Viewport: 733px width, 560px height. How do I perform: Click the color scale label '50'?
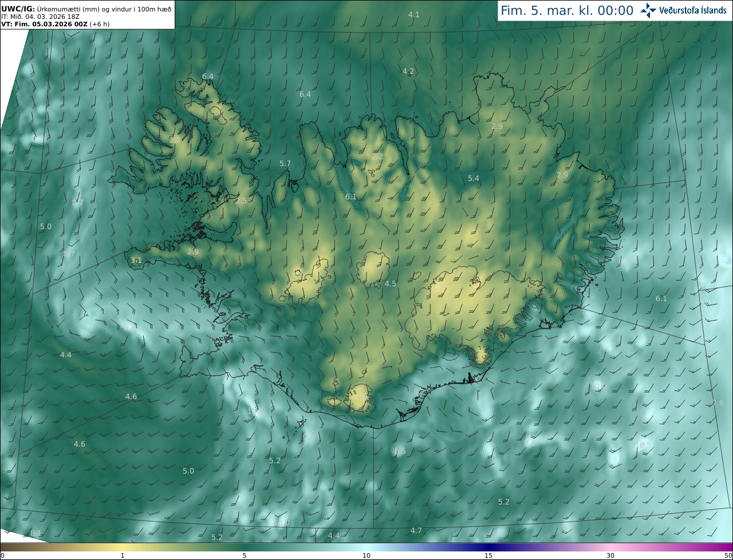[x=728, y=555]
